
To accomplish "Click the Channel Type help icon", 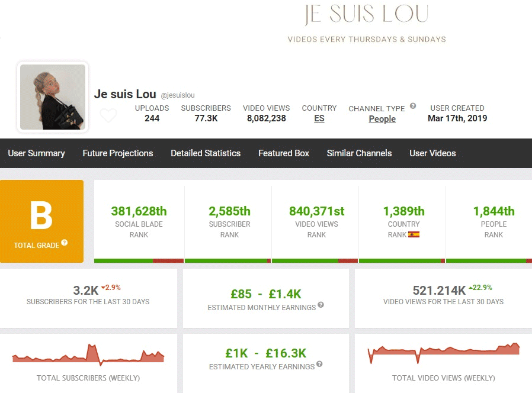I will (413, 107).
